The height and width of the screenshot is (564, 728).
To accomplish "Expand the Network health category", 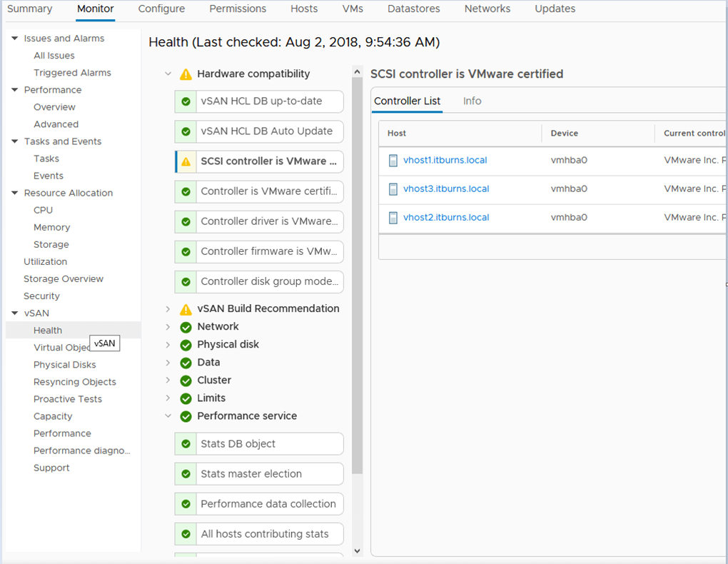I will point(168,326).
